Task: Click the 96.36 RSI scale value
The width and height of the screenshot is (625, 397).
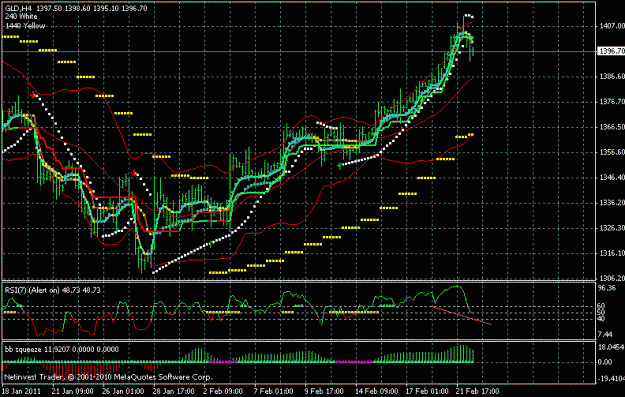Action: (607, 288)
